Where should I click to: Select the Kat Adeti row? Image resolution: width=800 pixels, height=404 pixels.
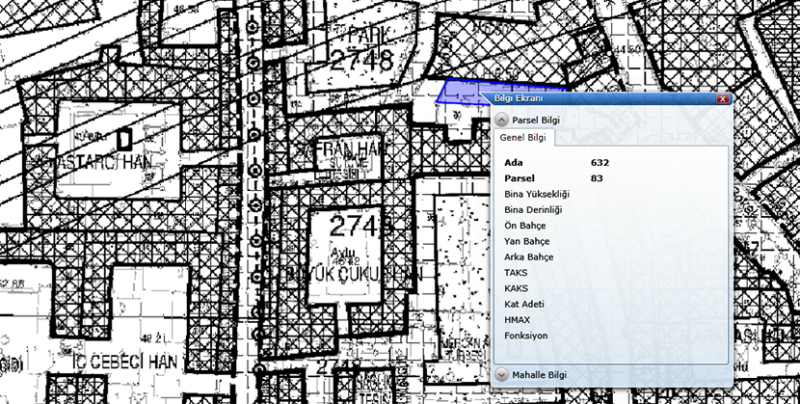point(524,304)
